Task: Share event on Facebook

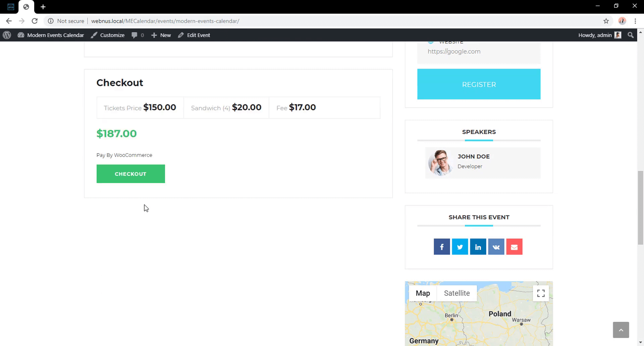Action: click(442, 247)
